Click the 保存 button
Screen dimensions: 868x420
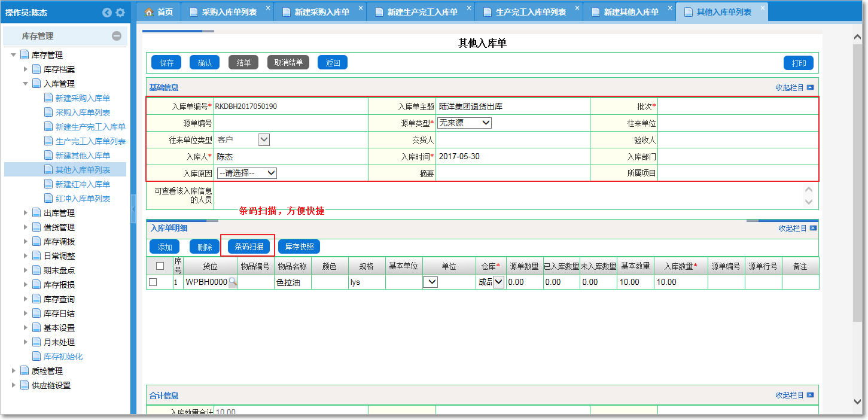(x=166, y=63)
